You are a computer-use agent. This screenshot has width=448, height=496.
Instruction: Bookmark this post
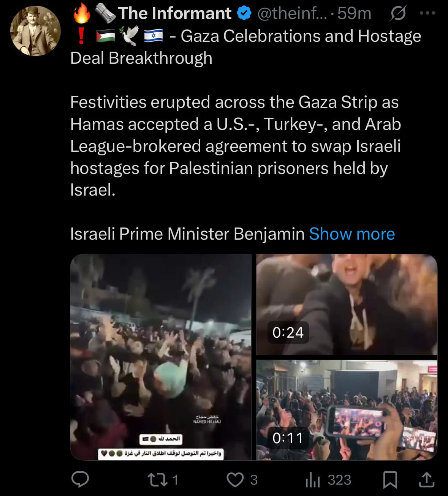click(x=390, y=480)
